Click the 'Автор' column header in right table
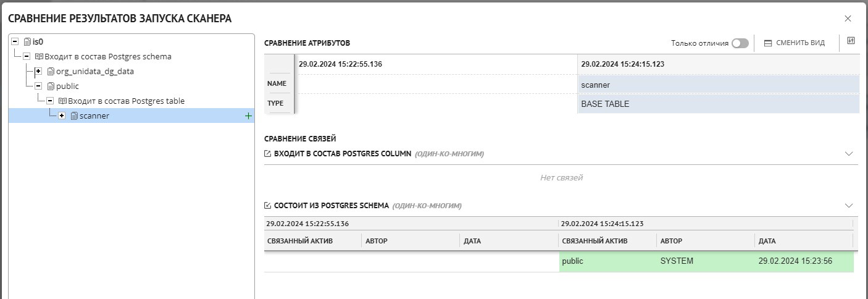Image resolution: width=868 pixels, height=299 pixels. coord(671,241)
